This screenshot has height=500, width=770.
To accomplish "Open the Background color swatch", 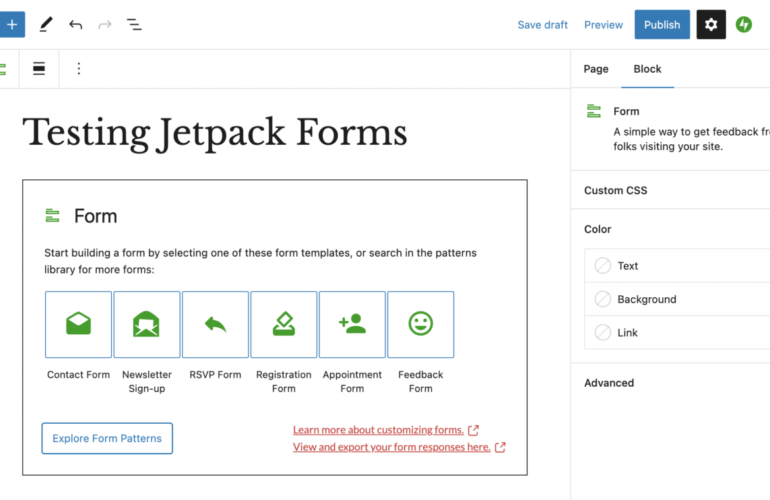I will click(x=646, y=299).
